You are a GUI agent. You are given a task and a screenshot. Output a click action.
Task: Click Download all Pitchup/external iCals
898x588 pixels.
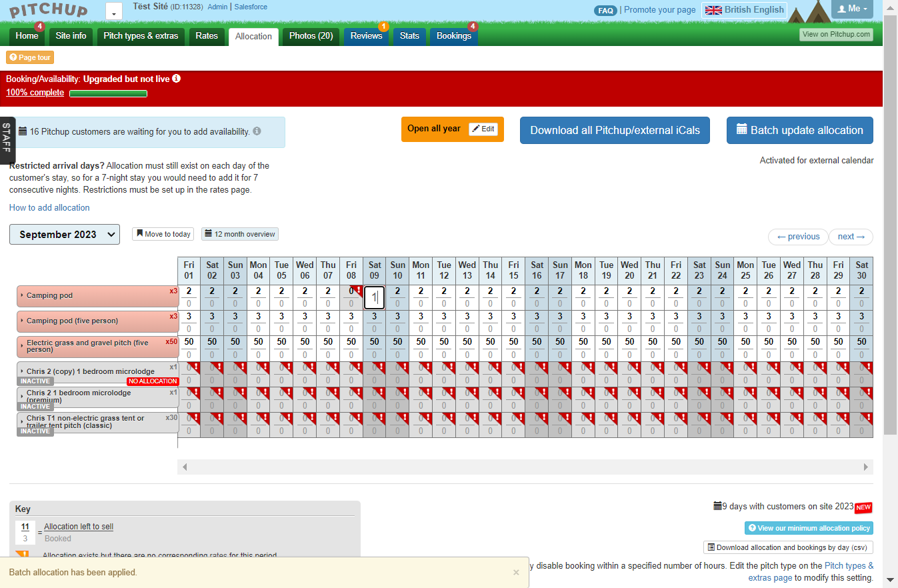[615, 130]
